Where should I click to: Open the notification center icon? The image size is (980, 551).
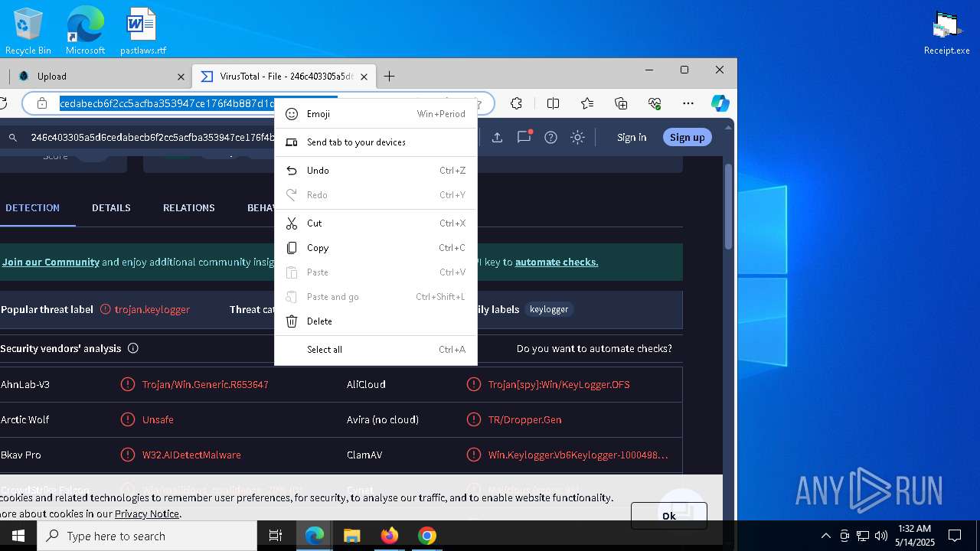point(955,536)
